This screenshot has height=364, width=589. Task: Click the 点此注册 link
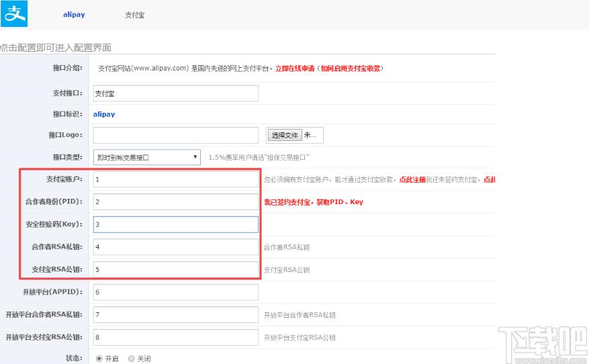tap(412, 179)
